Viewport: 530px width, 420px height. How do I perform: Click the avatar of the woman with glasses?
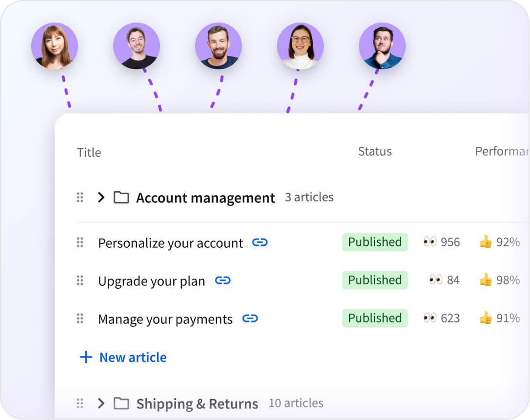[x=300, y=45]
